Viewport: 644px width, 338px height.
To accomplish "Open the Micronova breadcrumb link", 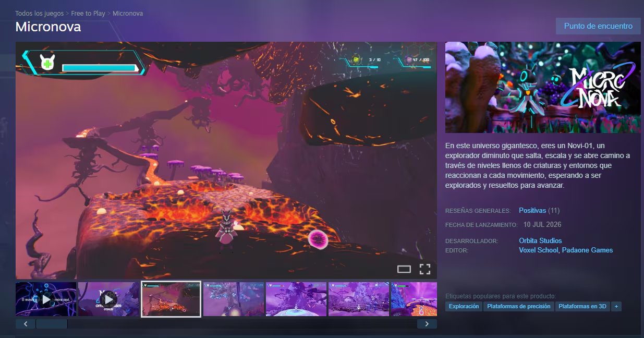I will (128, 13).
